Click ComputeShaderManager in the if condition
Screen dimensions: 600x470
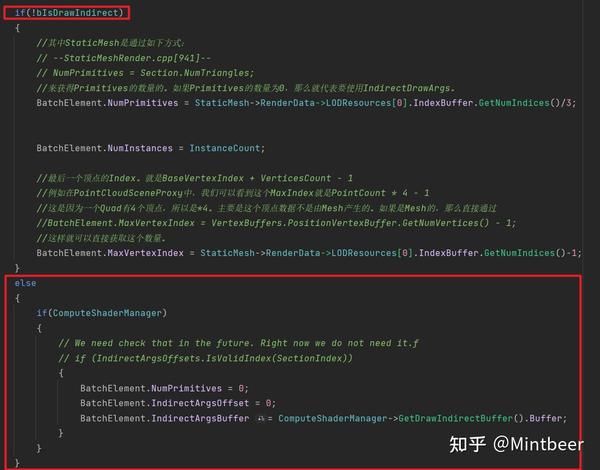pos(107,313)
